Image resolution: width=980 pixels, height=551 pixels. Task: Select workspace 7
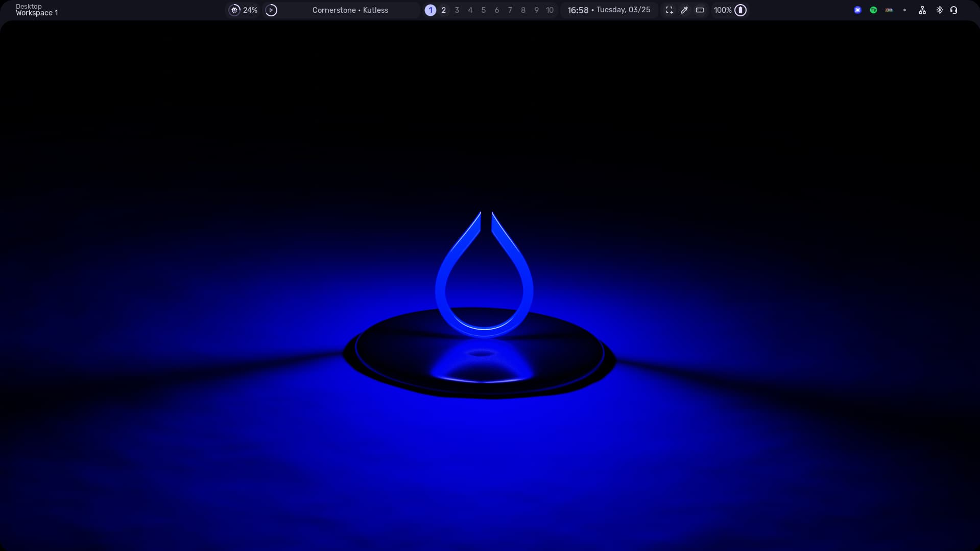[x=510, y=10]
